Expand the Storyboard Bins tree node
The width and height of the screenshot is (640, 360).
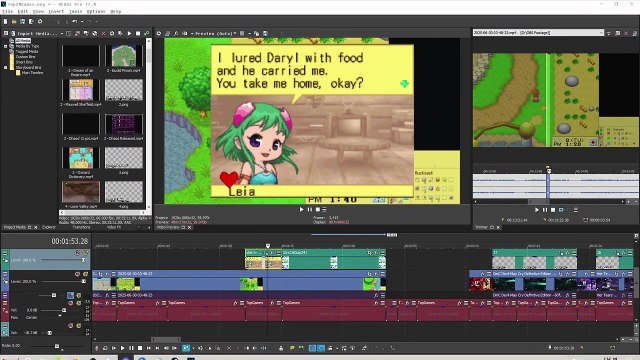pos(6,67)
